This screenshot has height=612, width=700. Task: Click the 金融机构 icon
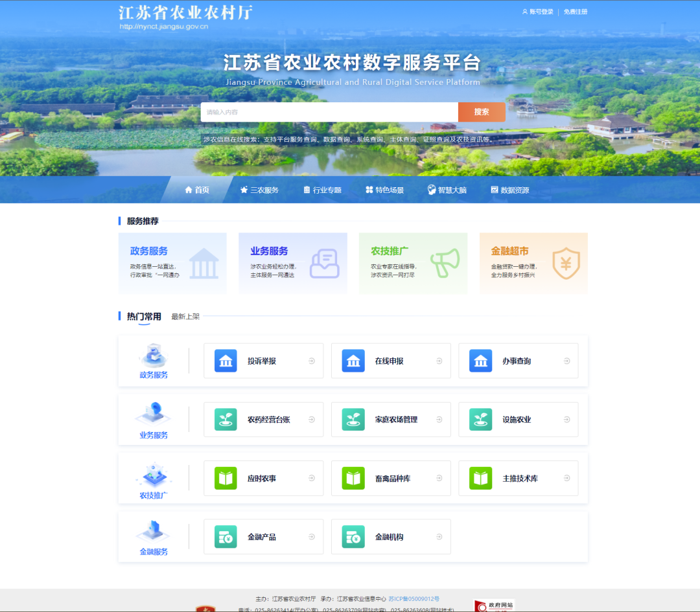click(353, 537)
